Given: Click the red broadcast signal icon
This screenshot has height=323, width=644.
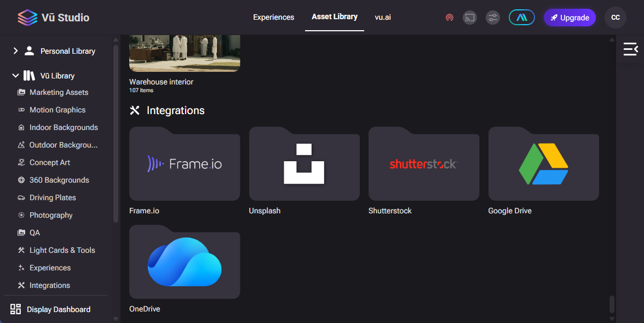Looking at the screenshot, I should click(449, 18).
